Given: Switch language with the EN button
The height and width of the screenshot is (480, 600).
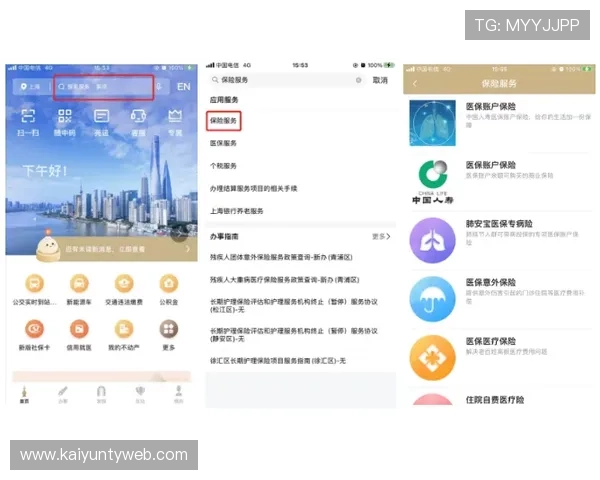Looking at the screenshot, I should (x=184, y=87).
